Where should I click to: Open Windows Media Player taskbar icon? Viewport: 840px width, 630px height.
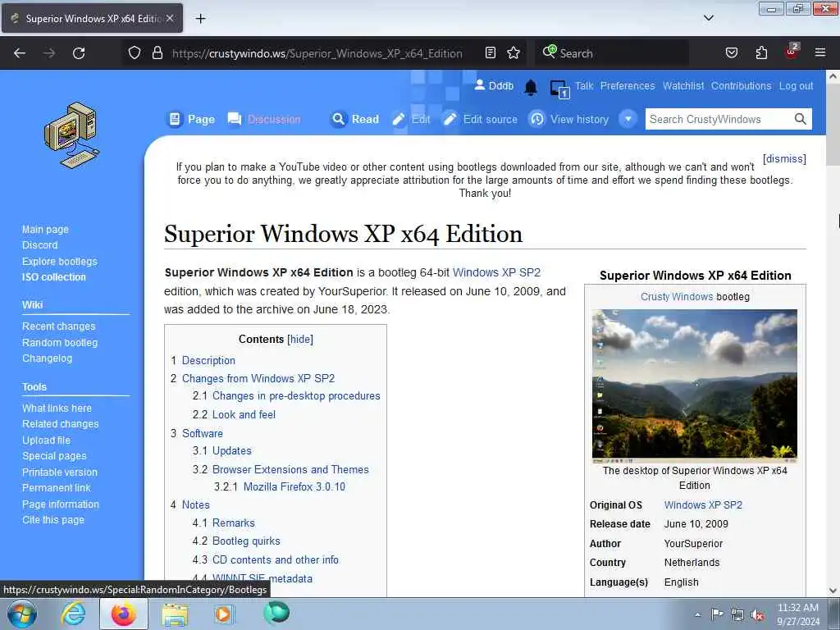coord(223,614)
